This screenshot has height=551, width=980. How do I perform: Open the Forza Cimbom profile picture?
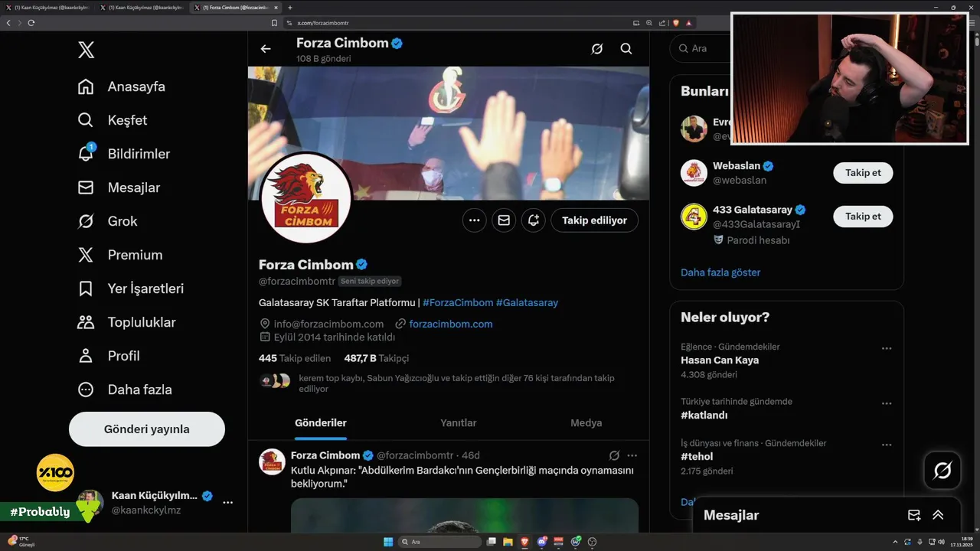[x=306, y=198]
